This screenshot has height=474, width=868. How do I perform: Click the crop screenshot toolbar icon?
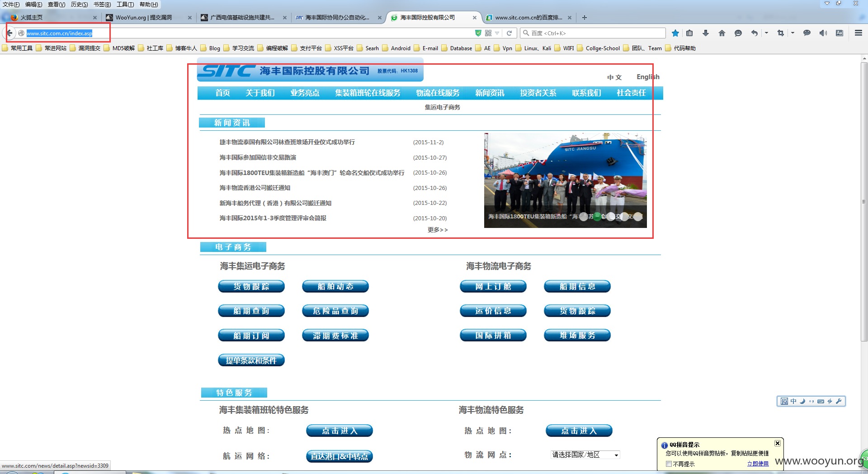(781, 33)
